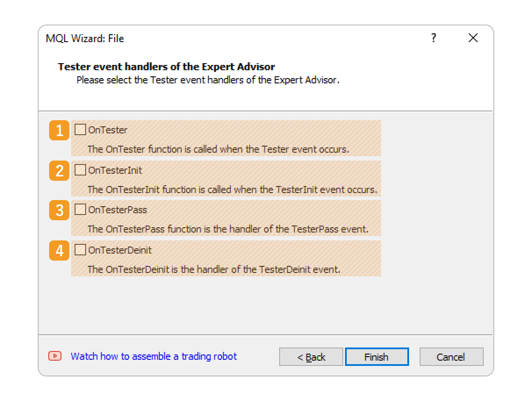Select the OnTesterDeinit checkbox

(80, 250)
